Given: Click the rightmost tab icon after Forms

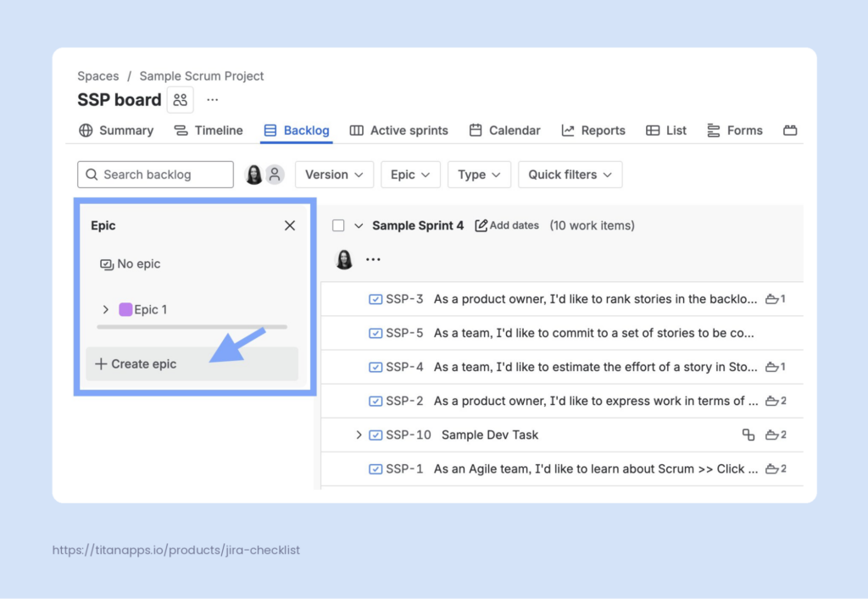Looking at the screenshot, I should [x=790, y=130].
